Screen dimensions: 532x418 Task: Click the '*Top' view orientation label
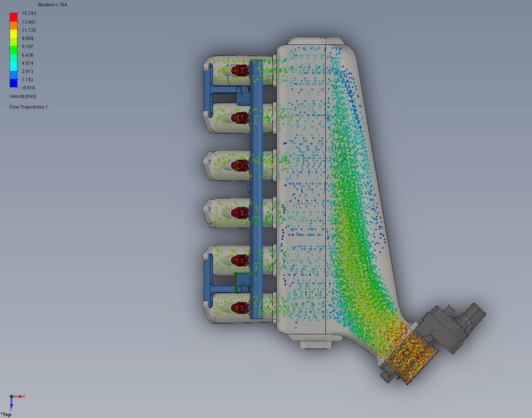[x=6, y=414]
